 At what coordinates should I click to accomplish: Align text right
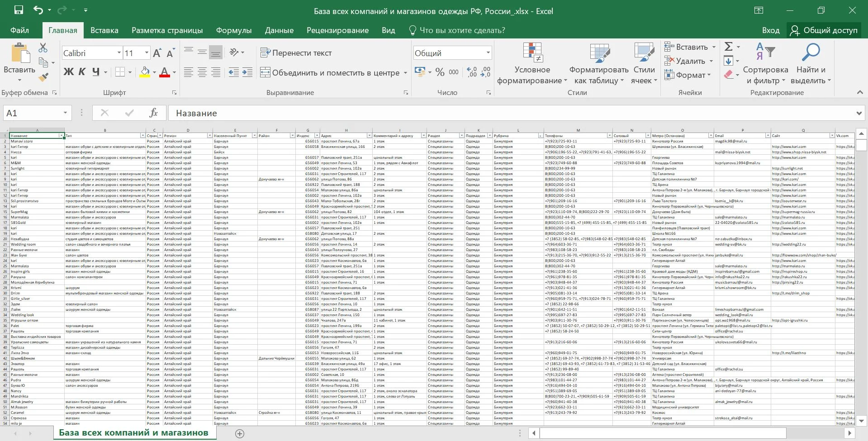[x=216, y=72]
